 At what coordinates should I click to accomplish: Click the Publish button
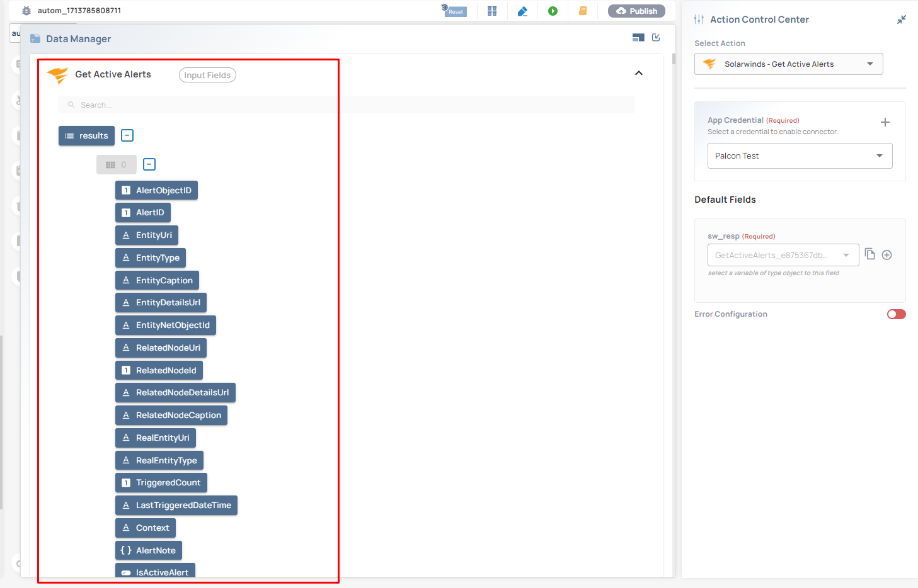636,11
